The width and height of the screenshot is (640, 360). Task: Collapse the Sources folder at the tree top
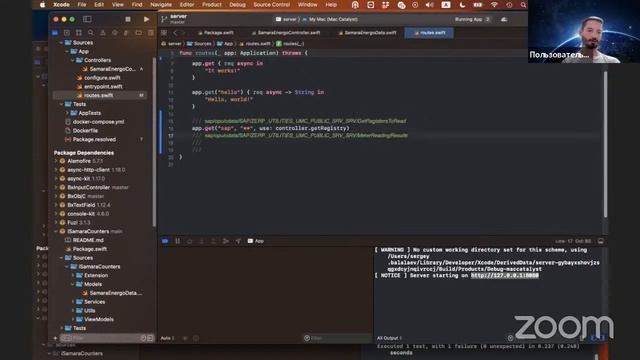61,42
